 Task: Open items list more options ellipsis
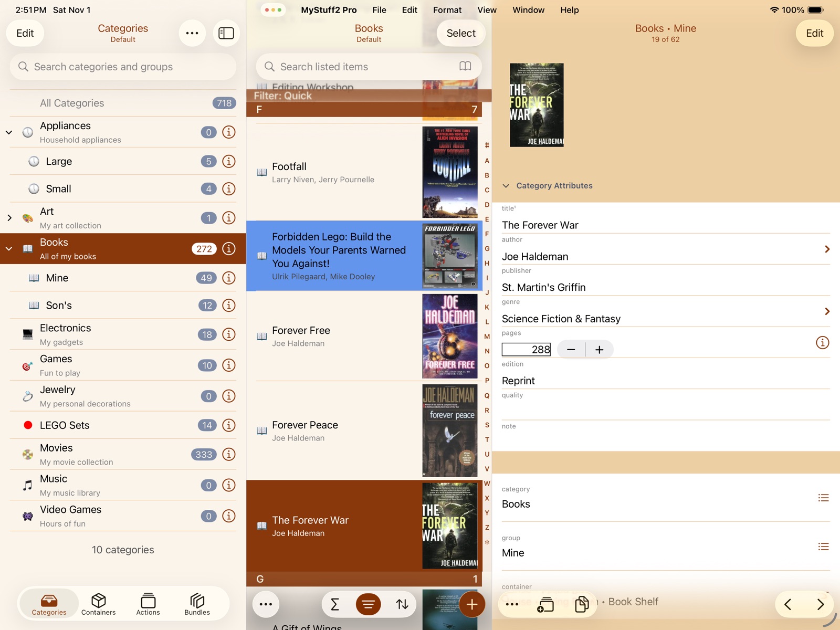coord(266,604)
